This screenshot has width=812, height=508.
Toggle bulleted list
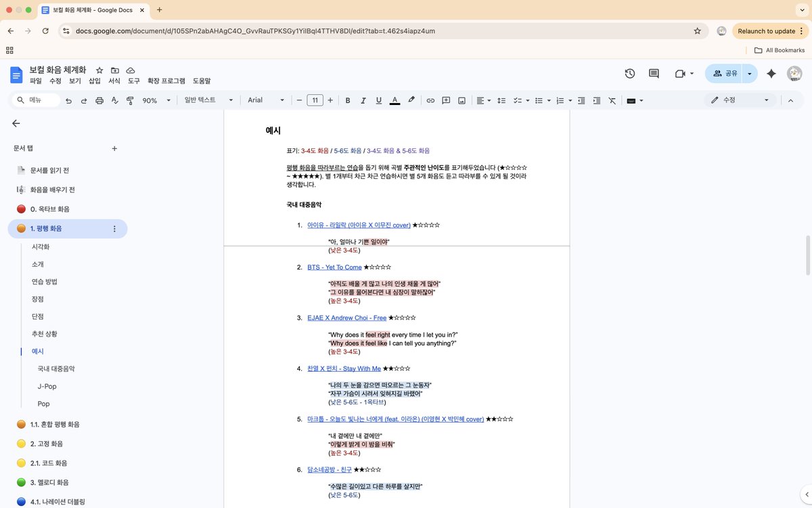539,100
